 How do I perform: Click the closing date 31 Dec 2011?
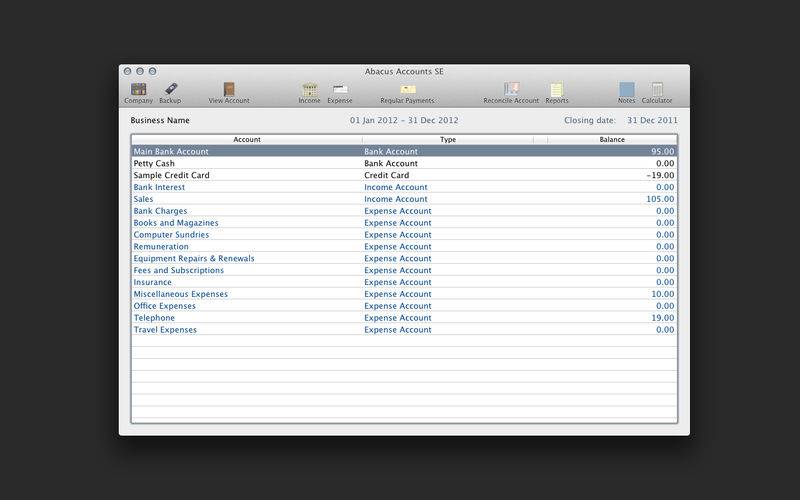pyautogui.click(x=652, y=120)
